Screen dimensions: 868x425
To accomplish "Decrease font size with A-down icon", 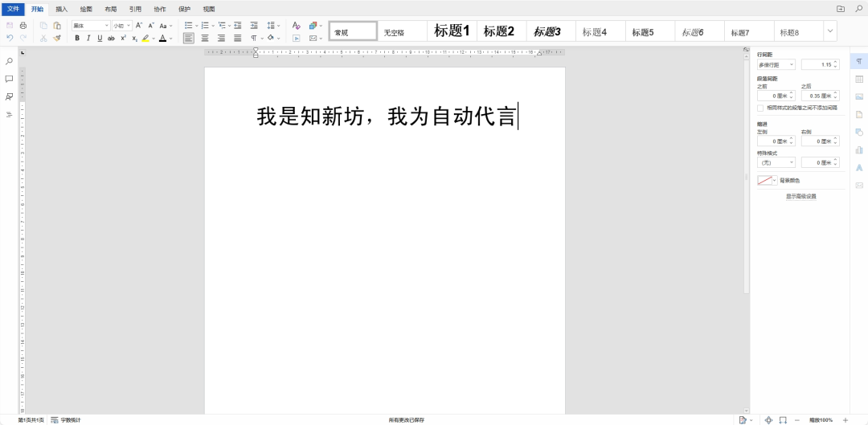I will (x=151, y=26).
